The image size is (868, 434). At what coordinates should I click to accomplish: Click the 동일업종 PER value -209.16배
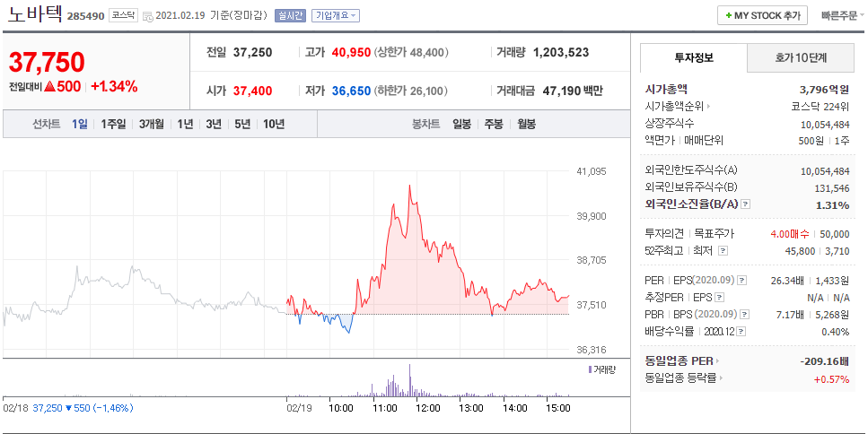point(824,361)
